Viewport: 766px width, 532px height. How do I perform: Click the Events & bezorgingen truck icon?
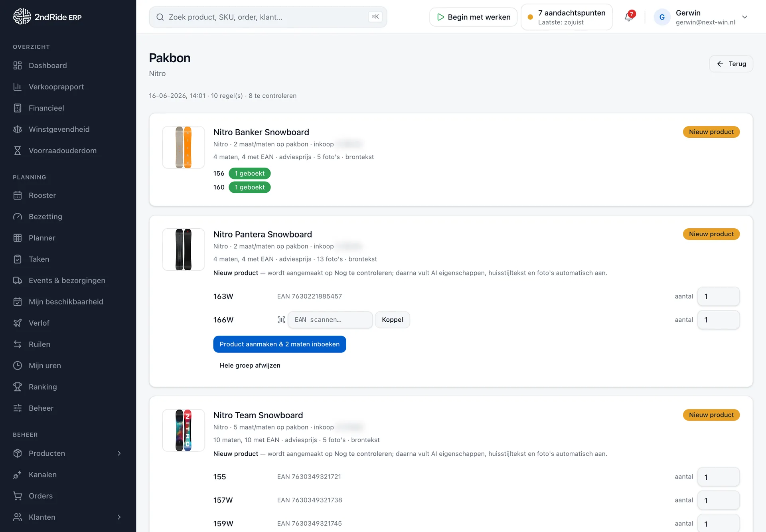pyautogui.click(x=18, y=280)
